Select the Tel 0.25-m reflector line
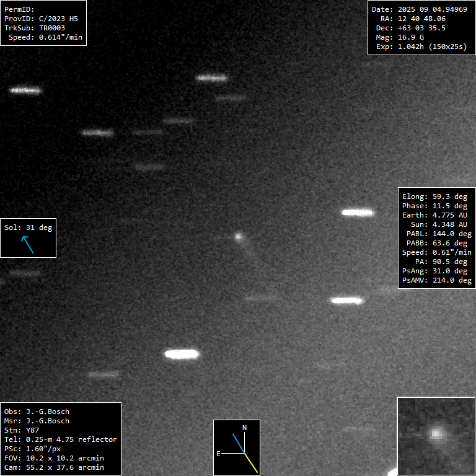This screenshot has height=476, width=476. coord(60,439)
